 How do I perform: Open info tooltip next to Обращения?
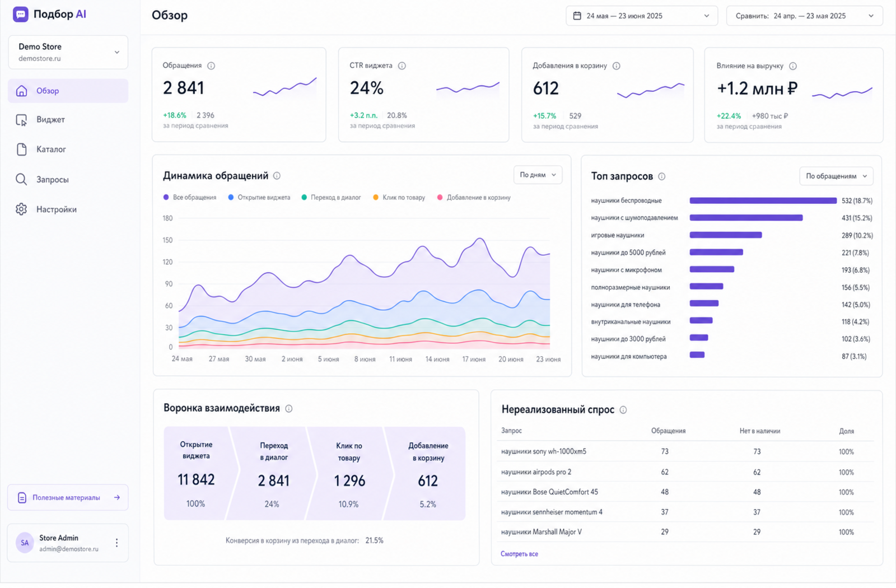(211, 66)
